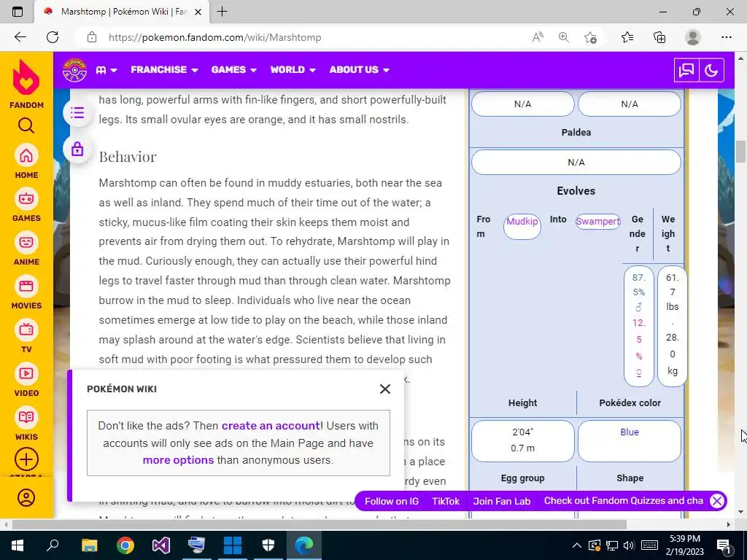Click Follow on IG
The width and height of the screenshot is (747, 560).
pyautogui.click(x=392, y=501)
